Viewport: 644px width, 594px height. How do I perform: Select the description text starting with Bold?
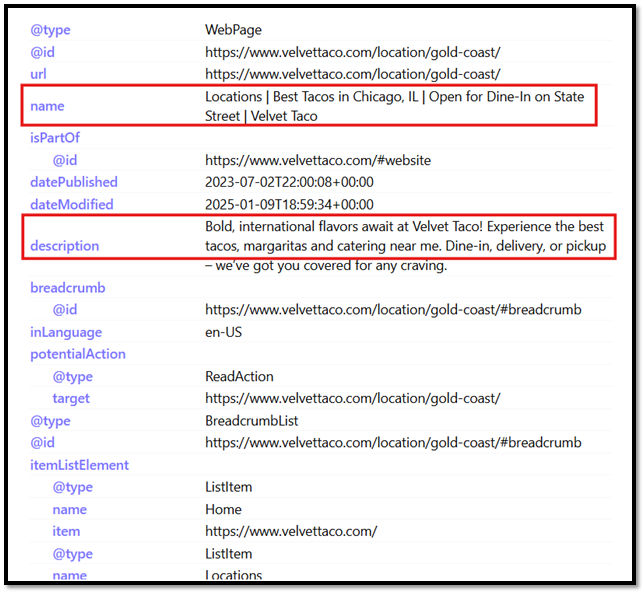[405, 246]
